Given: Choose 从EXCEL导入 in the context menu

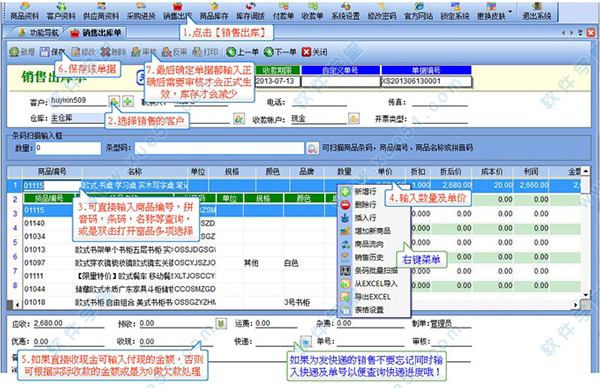Looking at the screenshot, I should coord(370,284).
